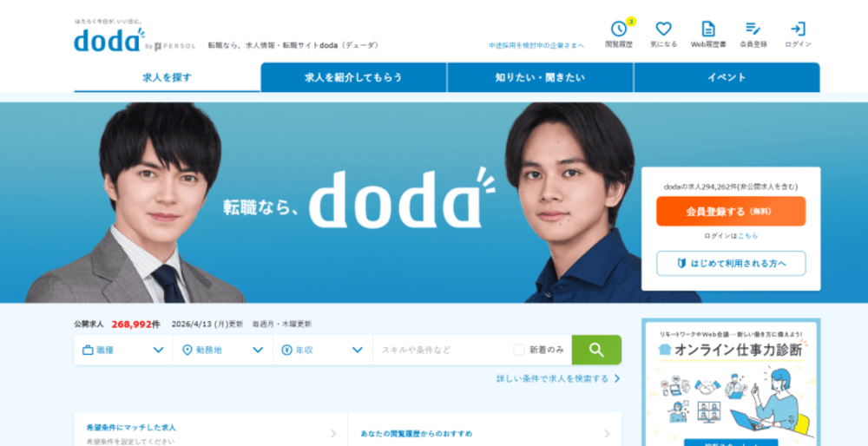Switch to 求人を紹介してもらう tab

click(353, 77)
